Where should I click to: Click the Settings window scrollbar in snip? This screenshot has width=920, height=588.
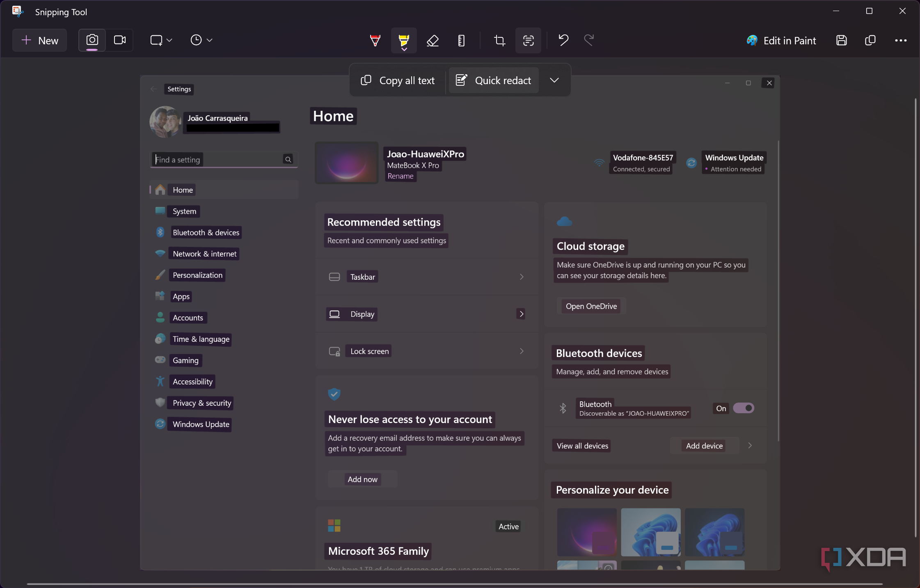click(x=778, y=291)
